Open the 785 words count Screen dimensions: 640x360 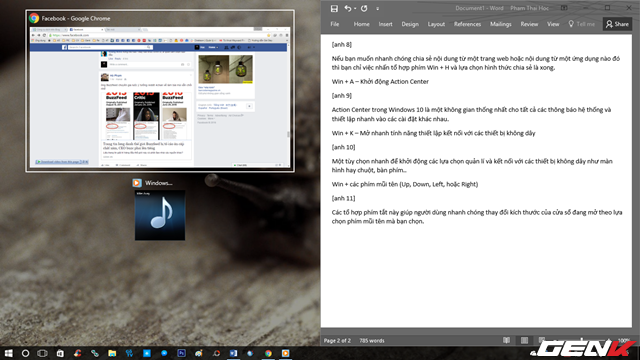[372, 340]
